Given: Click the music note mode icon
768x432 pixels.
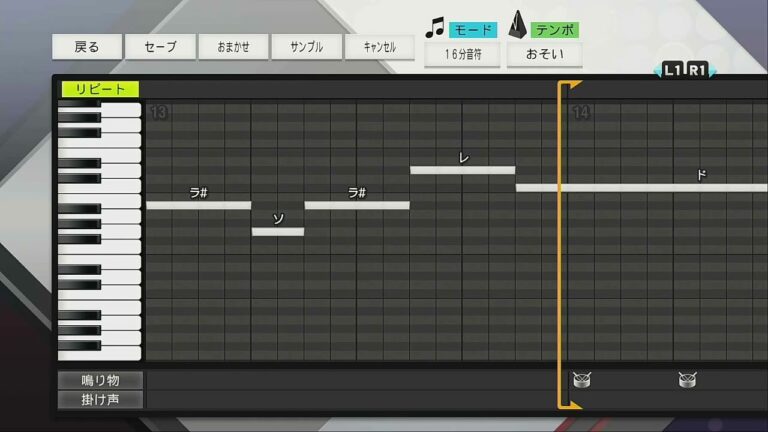Looking at the screenshot, I should click(x=434, y=28).
